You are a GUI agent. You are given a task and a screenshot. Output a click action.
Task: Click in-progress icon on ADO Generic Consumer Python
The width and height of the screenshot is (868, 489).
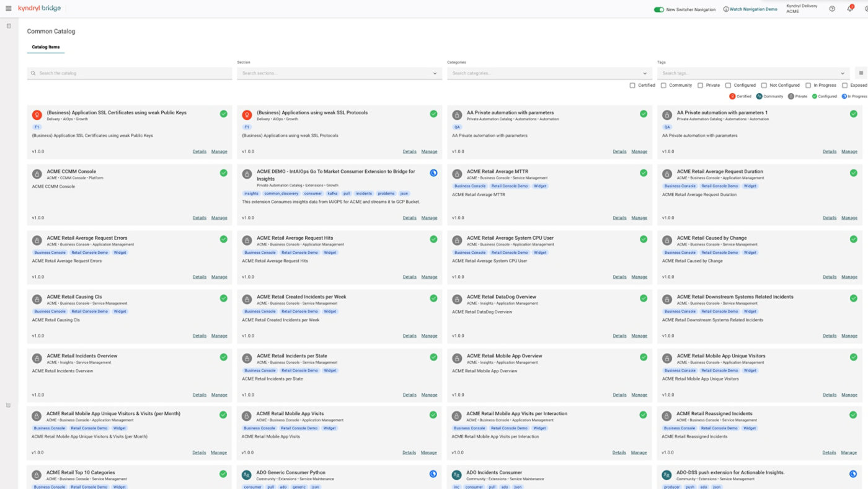click(x=433, y=473)
